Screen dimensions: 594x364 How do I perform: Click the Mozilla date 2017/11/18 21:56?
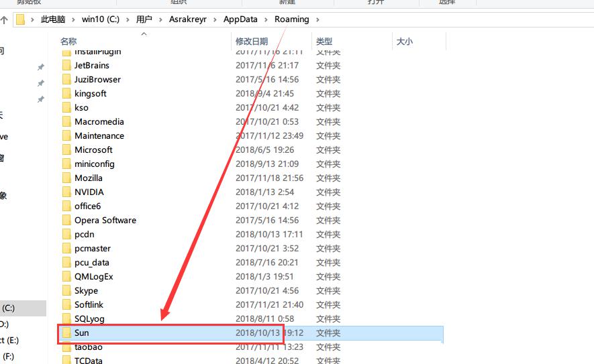click(269, 178)
